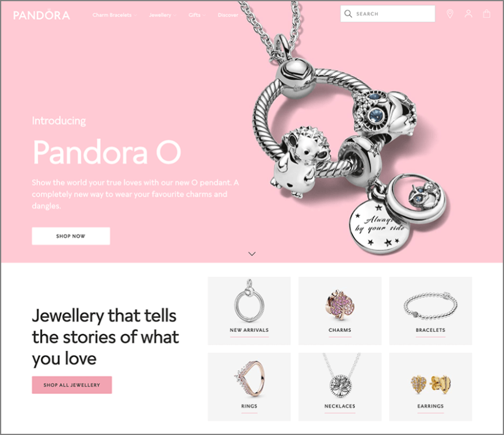Open the Bracelets category tile
The width and height of the screenshot is (504, 435).
pos(431,311)
